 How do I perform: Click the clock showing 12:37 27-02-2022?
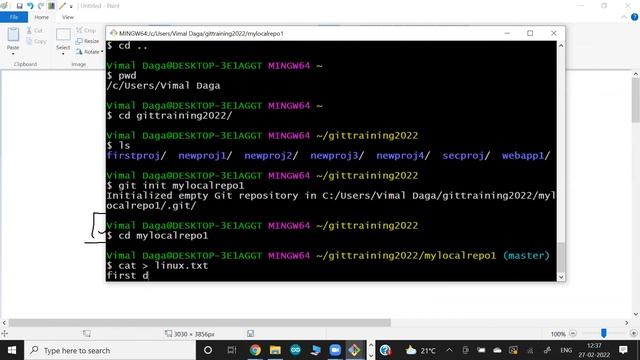coord(594,350)
